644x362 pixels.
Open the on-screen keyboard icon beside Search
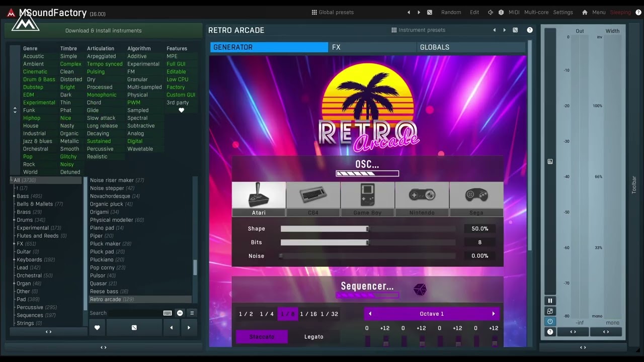[168, 313]
